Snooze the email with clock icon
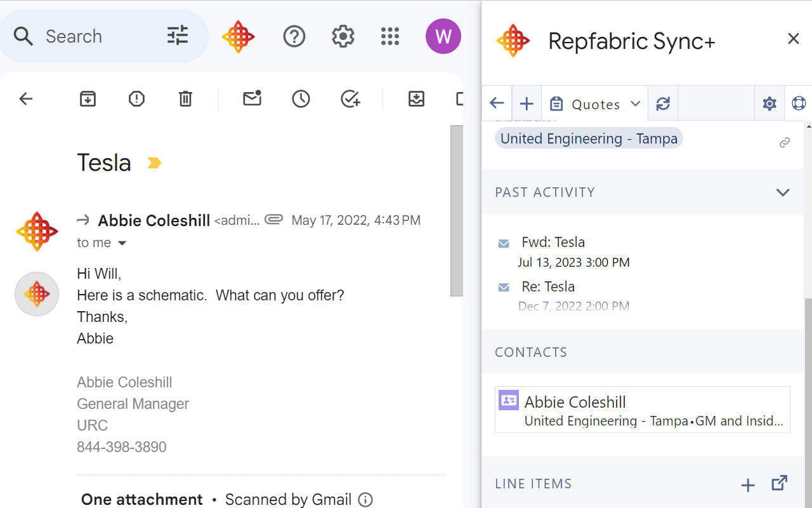Image resolution: width=812 pixels, height=508 pixels. point(301,98)
